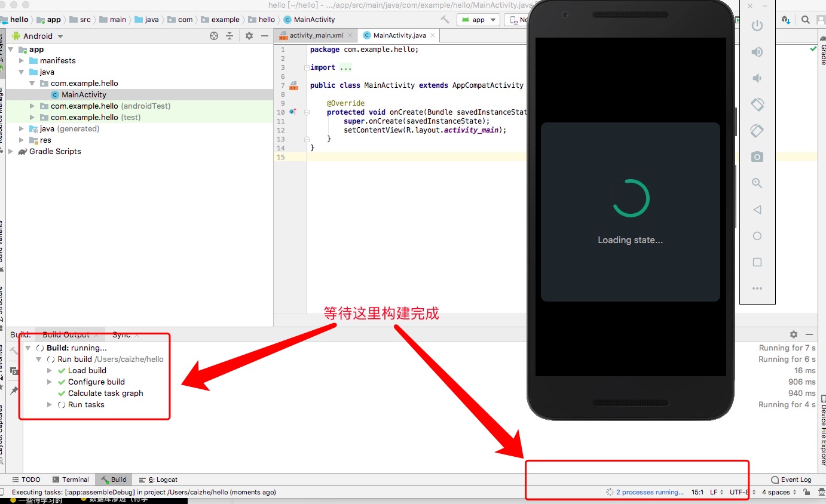The width and height of the screenshot is (826, 504).
Task: Open line separator LF selector
Action: [715, 492]
